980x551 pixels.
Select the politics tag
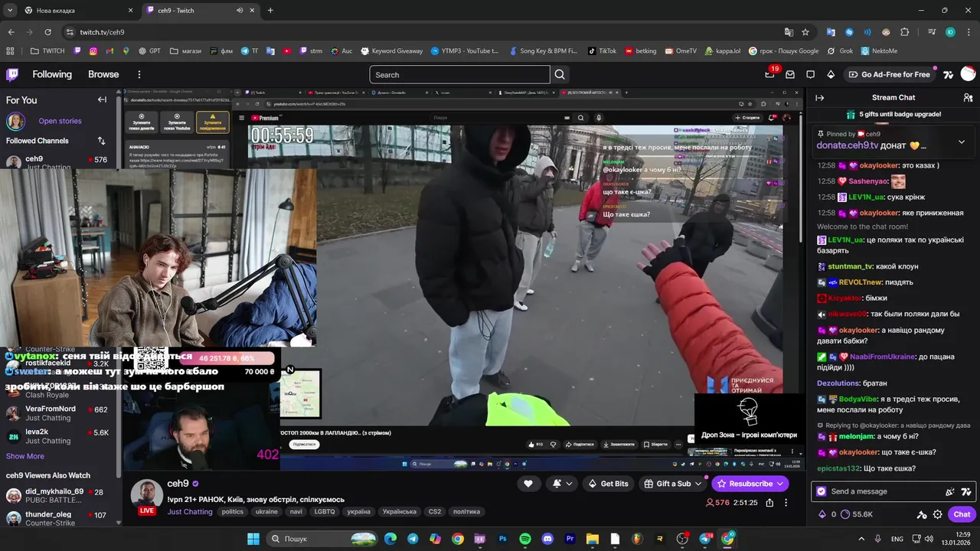[233, 512]
